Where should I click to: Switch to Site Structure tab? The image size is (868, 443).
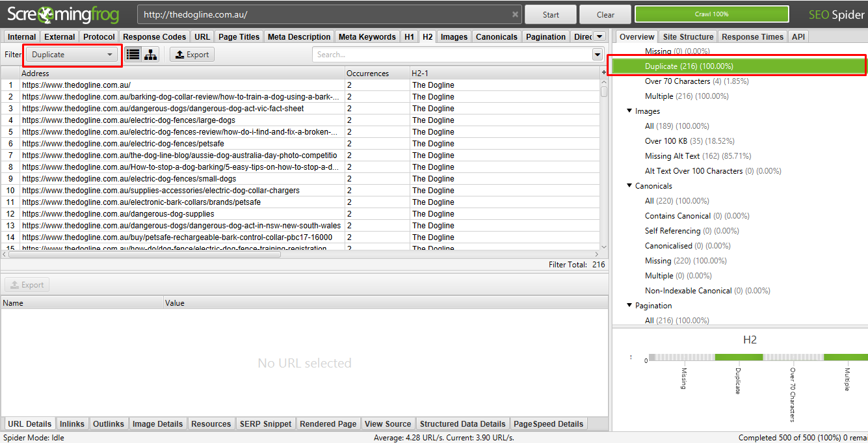[688, 37]
